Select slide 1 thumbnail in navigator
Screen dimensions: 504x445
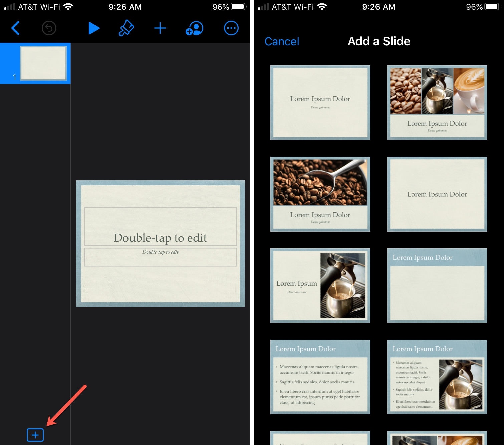pos(43,63)
